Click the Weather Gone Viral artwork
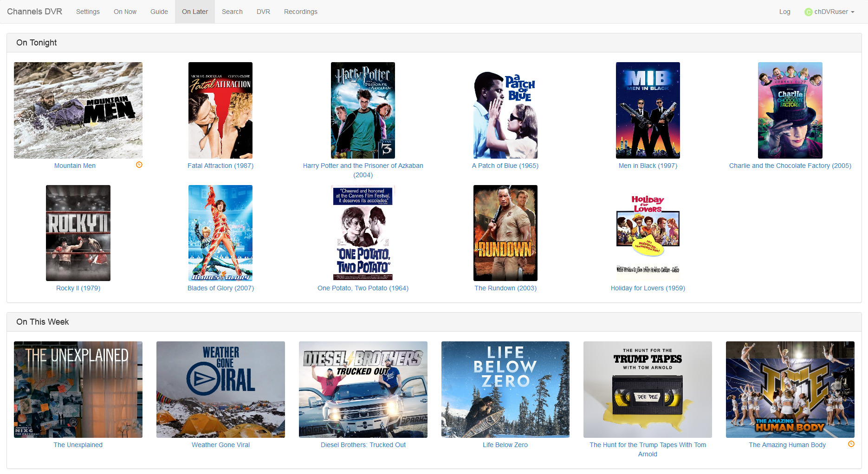 coord(220,390)
